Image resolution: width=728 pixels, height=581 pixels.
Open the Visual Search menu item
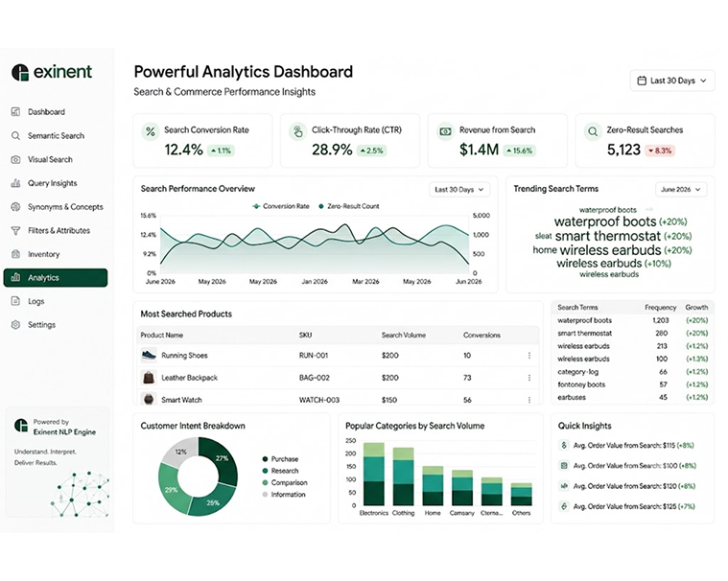[56, 160]
